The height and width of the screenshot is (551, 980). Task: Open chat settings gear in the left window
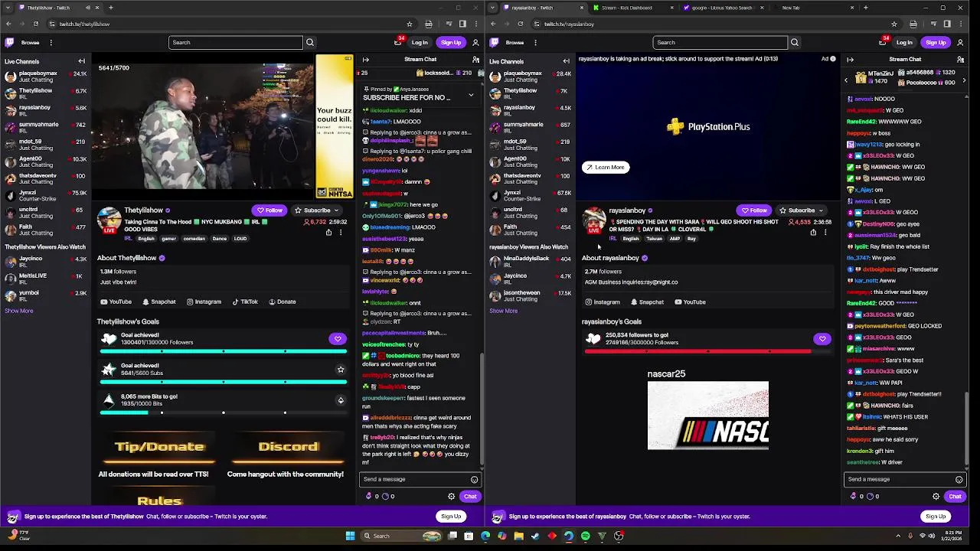pos(451,497)
